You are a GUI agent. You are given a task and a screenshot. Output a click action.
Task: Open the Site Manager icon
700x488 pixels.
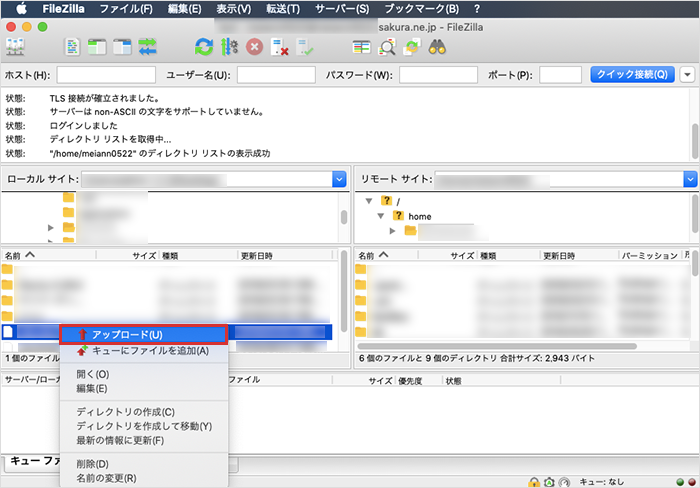[16, 46]
